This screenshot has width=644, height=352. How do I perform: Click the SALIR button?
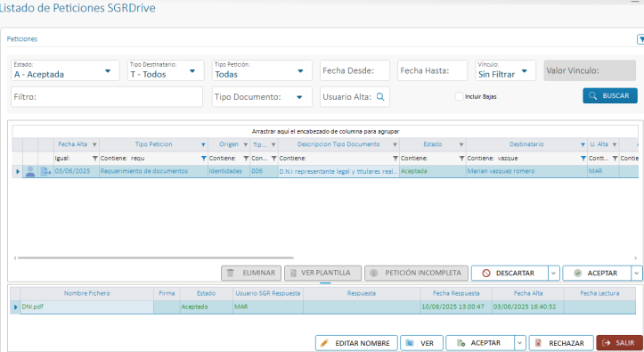click(619, 343)
